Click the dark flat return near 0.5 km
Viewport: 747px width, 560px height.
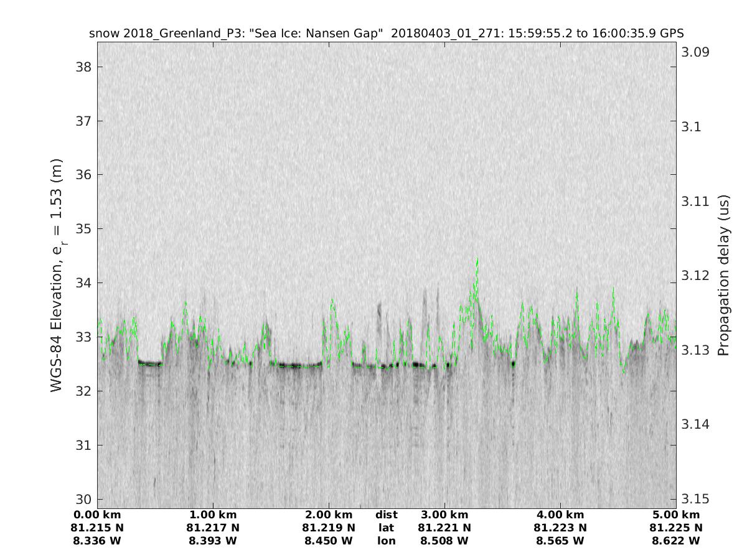tap(149, 363)
